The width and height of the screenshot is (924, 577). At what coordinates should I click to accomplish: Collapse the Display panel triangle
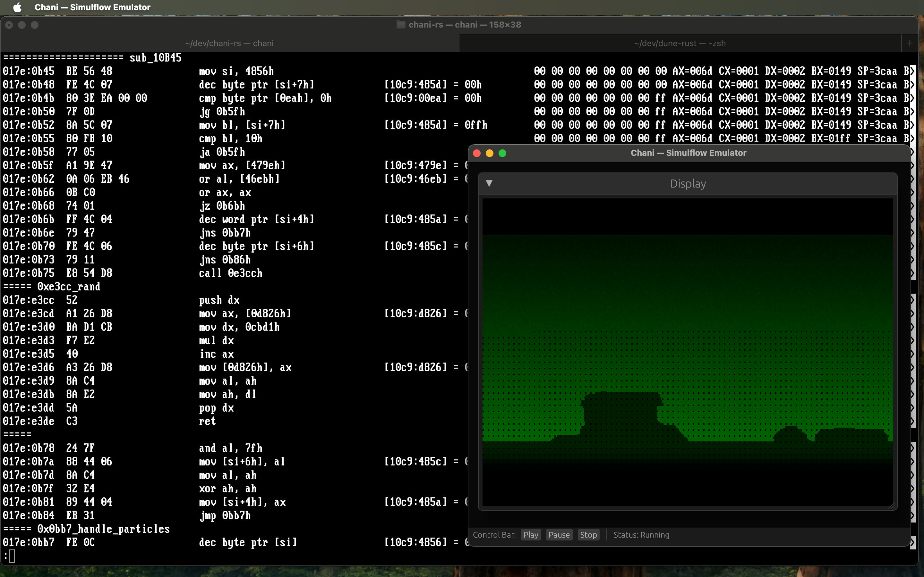(x=489, y=184)
